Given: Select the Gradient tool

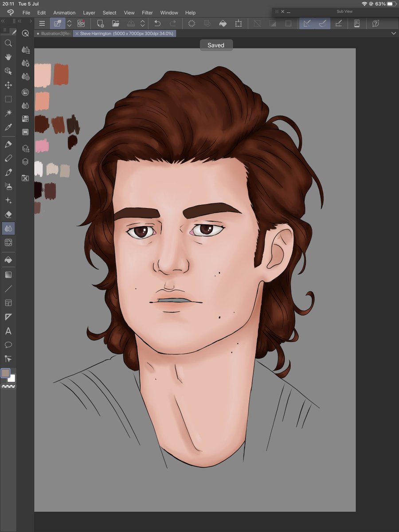Looking at the screenshot, I should click(x=8, y=275).
